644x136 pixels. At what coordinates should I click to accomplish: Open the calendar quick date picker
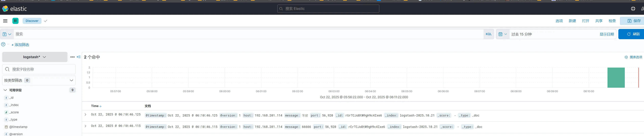click(502, 34)
